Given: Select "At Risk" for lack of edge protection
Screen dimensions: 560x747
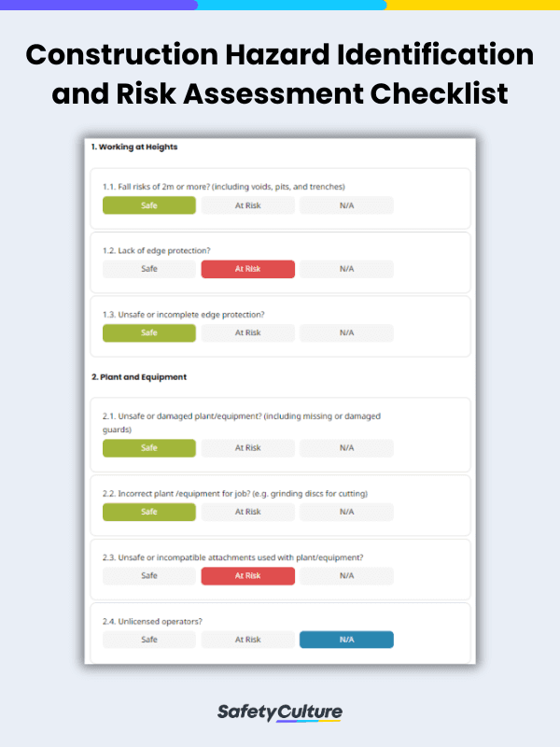Looking at the screenshot, I should click(x=247, y=269).
